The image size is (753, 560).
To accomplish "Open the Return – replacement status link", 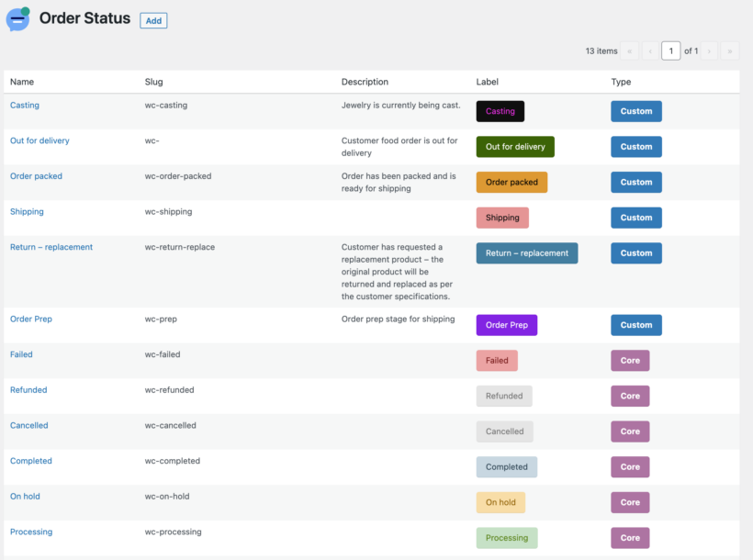I will click(50, 246).
